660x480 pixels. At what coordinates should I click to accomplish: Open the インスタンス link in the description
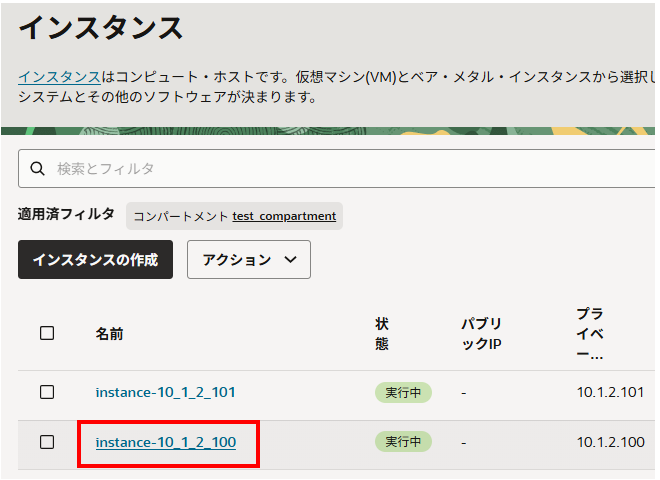59,76
